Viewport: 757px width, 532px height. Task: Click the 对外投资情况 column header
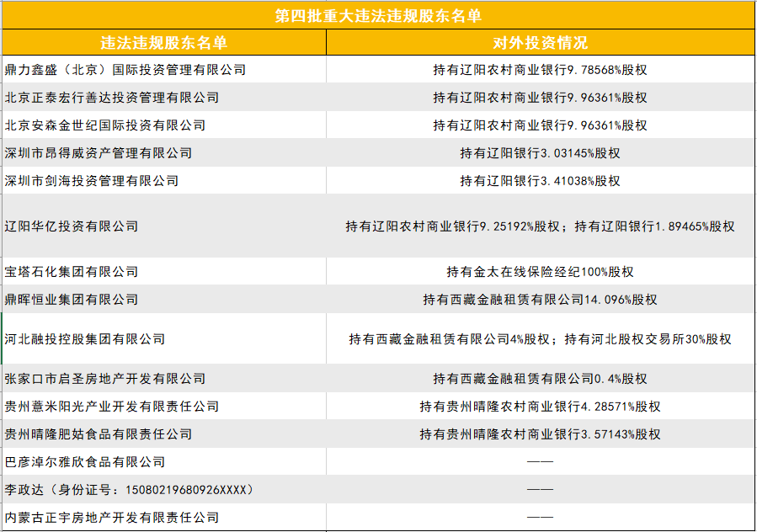point(541,42)
